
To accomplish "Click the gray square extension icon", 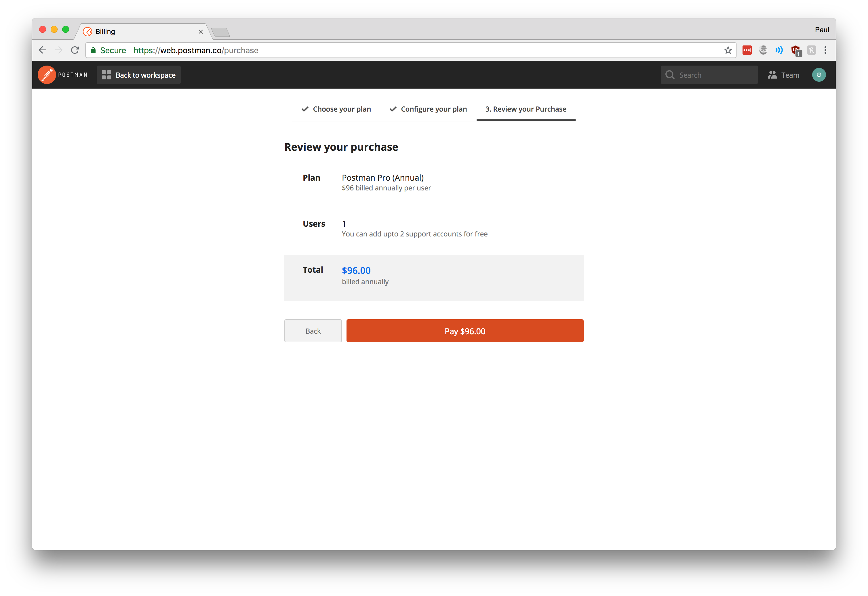I will [811, 50].
